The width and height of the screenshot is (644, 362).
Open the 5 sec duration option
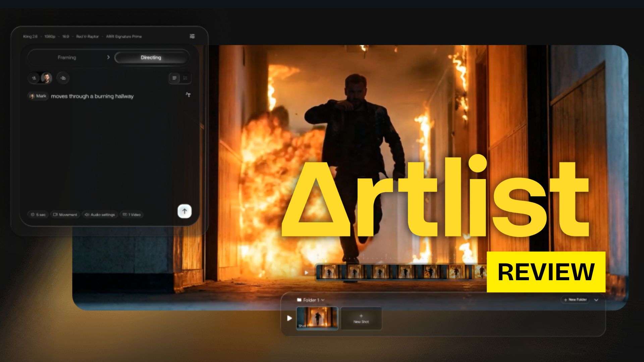coord(38,215)
